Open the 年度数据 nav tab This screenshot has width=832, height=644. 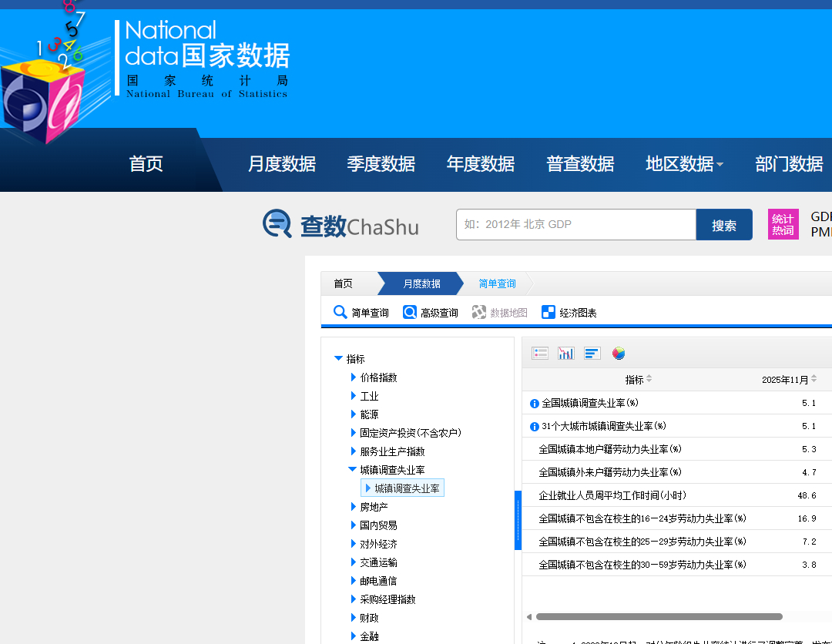tap(480, 164)
